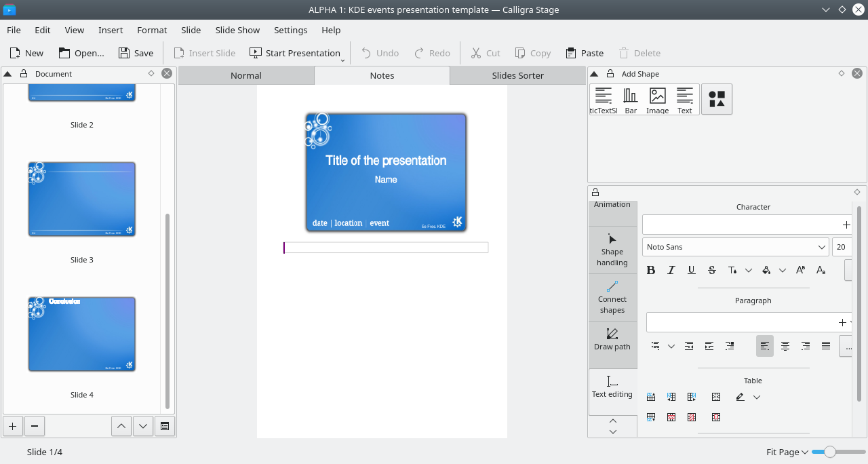This screenshot has height=464, width=868.
Task: Switch to the Normal view tab
Action: click(x=246, y=75)
